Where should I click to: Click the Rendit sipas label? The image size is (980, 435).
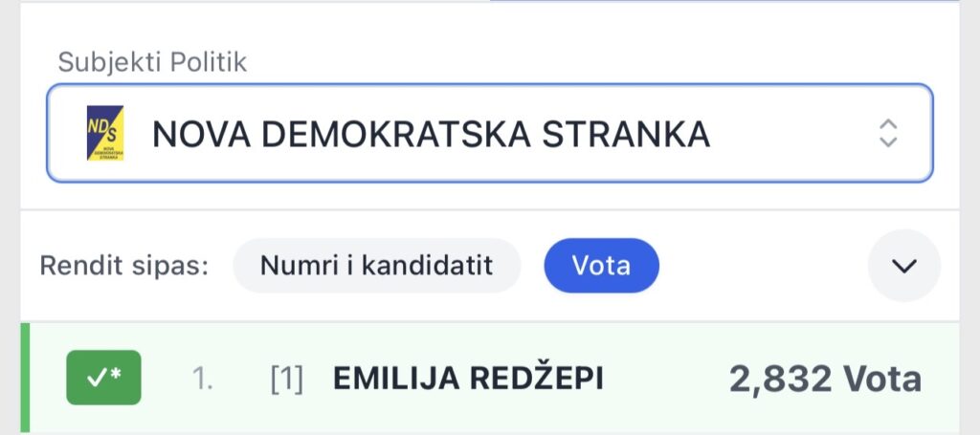123,265
